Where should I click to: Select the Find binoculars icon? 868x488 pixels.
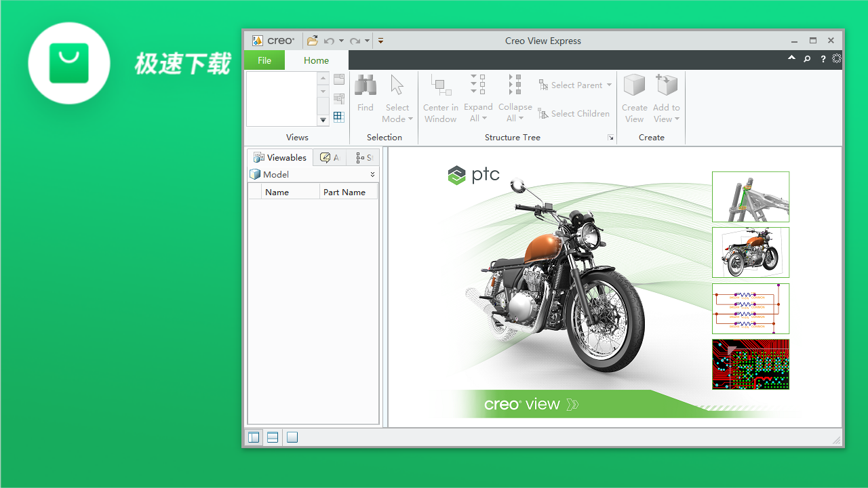pos(365,85)
